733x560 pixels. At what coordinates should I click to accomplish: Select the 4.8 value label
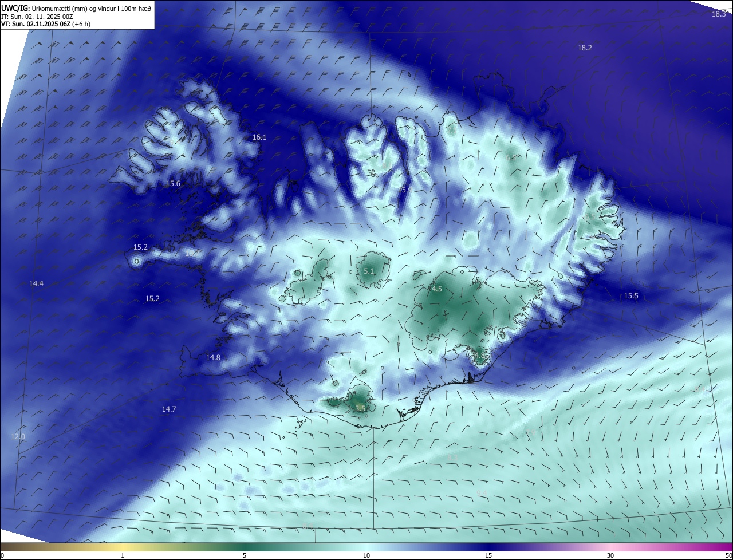480,356
